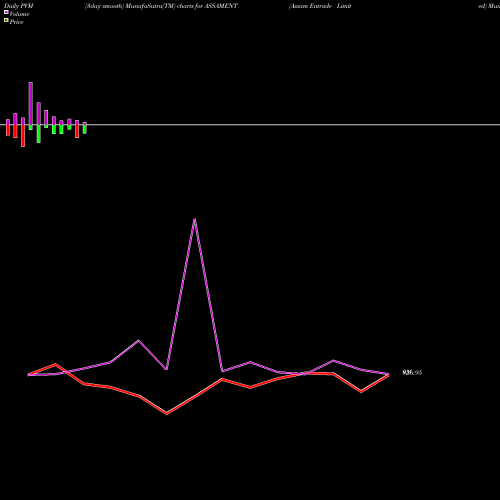500x500 pixels.
Task: Click the chart title mentioning ASSAMENT
Action: (161, 6)
